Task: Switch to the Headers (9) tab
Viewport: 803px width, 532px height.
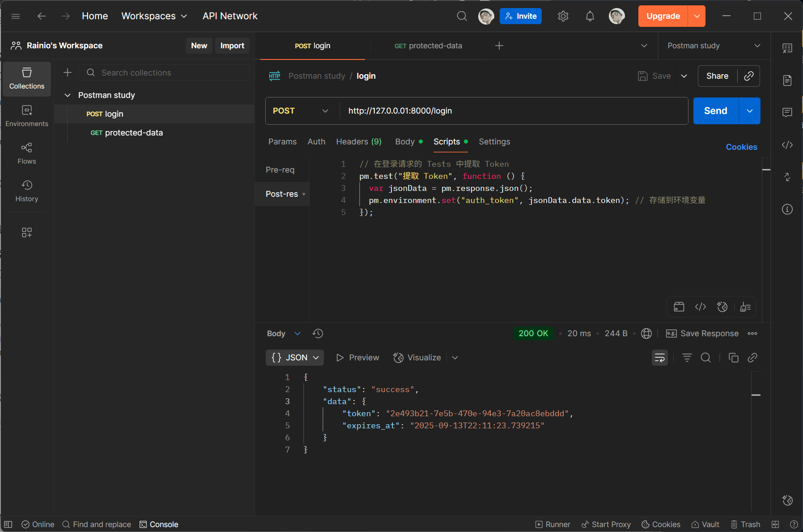Action: [359, 142]
